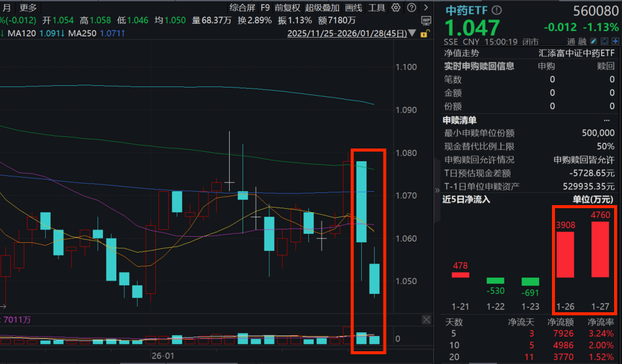The width and height of the screenshot is (622, 364).
Task: Open the price alert bell icon
Action: click(x=604, y=41)
